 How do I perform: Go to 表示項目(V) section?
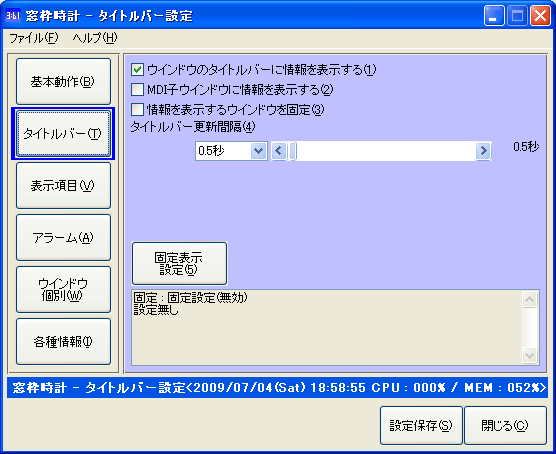point(63,186)
